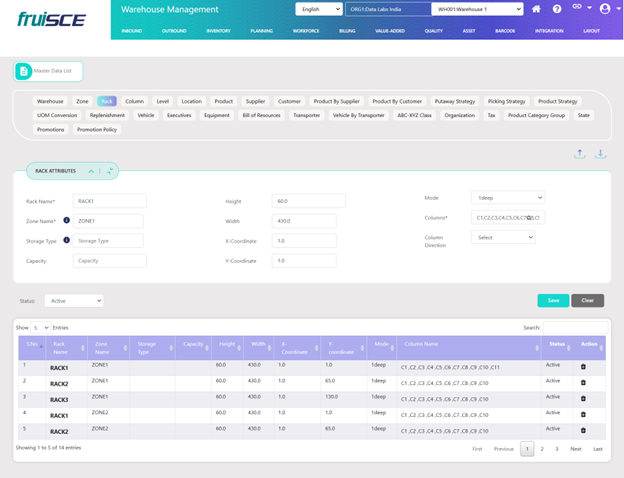Screen dimensions: 624x478
Task: Open the Mode dropdown showing 1deep
Action: [509, 197]
